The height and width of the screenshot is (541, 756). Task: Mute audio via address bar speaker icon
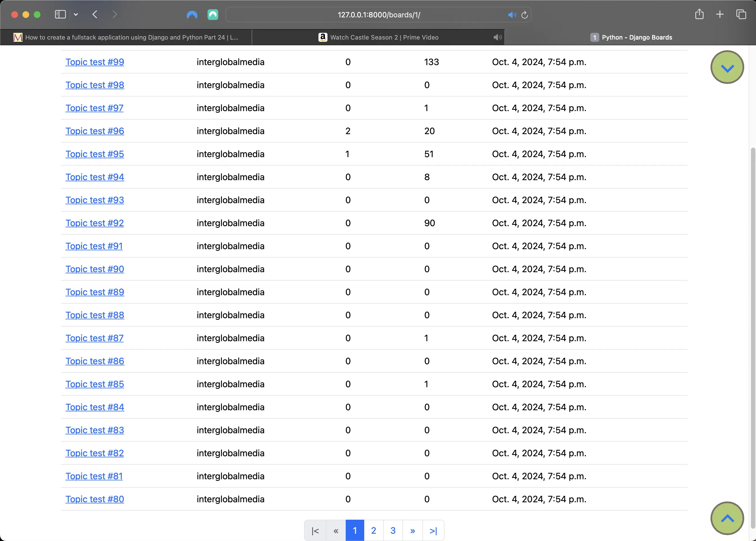click(512, 15)
